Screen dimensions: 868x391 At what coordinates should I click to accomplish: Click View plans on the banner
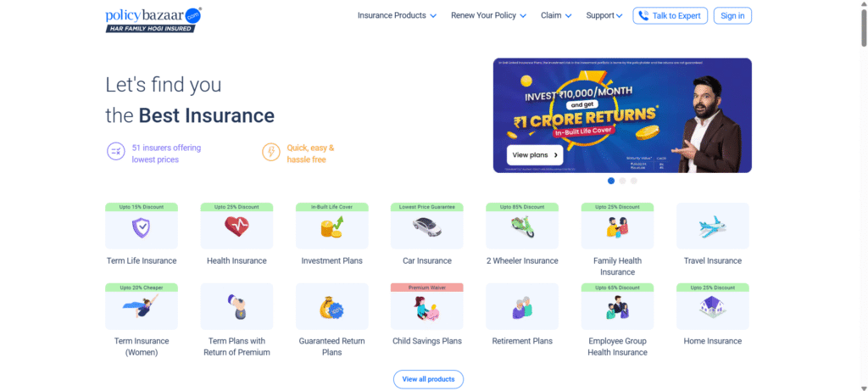535,155
